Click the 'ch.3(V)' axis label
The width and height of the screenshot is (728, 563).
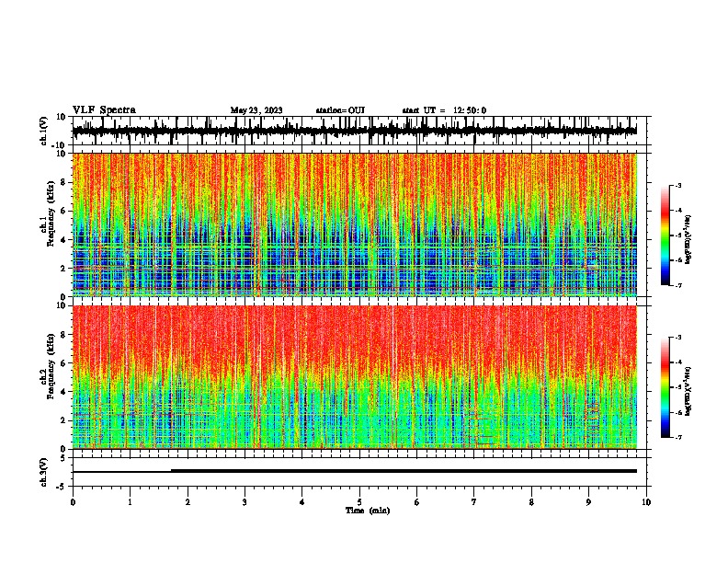click(x=43, y=472)
